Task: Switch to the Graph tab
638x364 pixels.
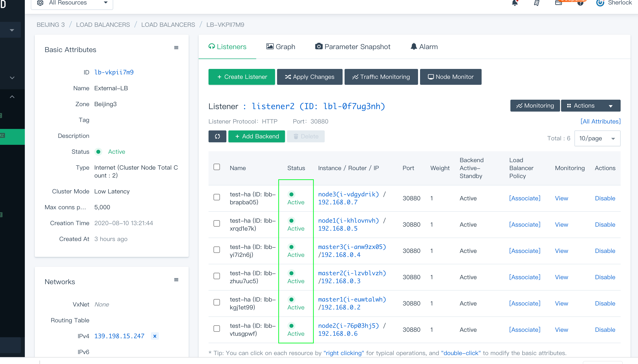Action: (281, 47)
